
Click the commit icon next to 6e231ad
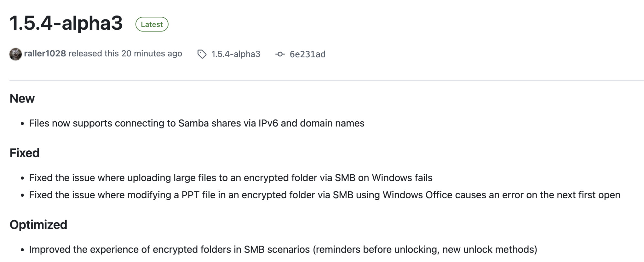280,54
